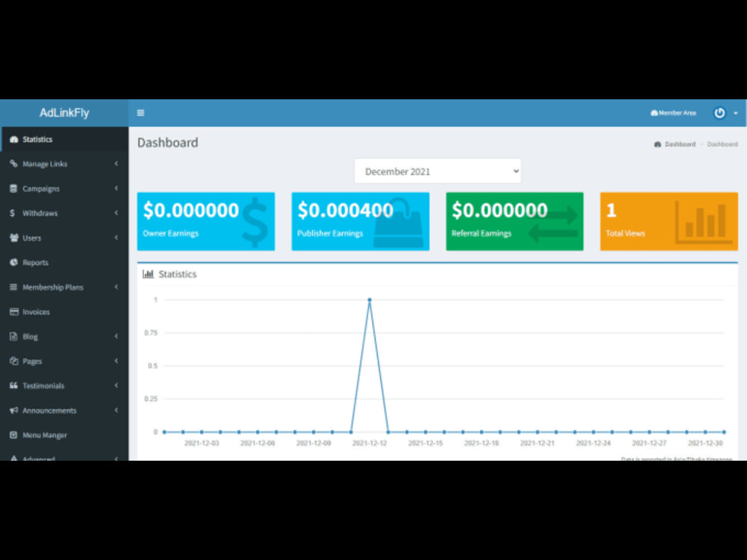747x560 pixels.
Task: Click the Dashboard page heading
Action: coord(167,143)
